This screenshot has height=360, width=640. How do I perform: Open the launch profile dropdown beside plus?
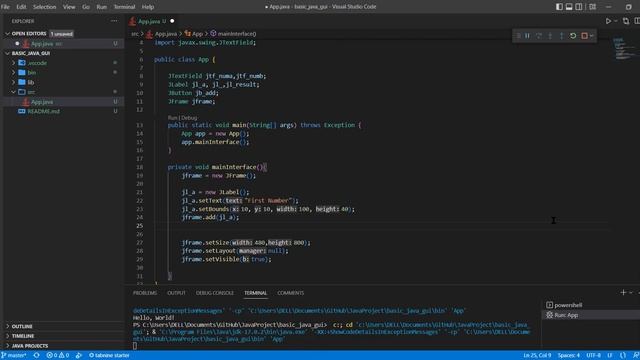pyautogui.click(x=631, y=292)
